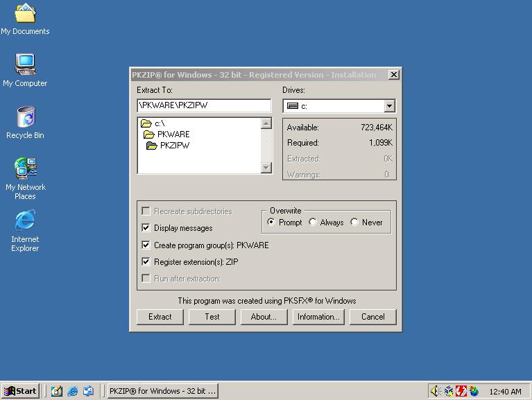Choose Never overwrite radio button
The image size is (532, 400).
point(354,223)
